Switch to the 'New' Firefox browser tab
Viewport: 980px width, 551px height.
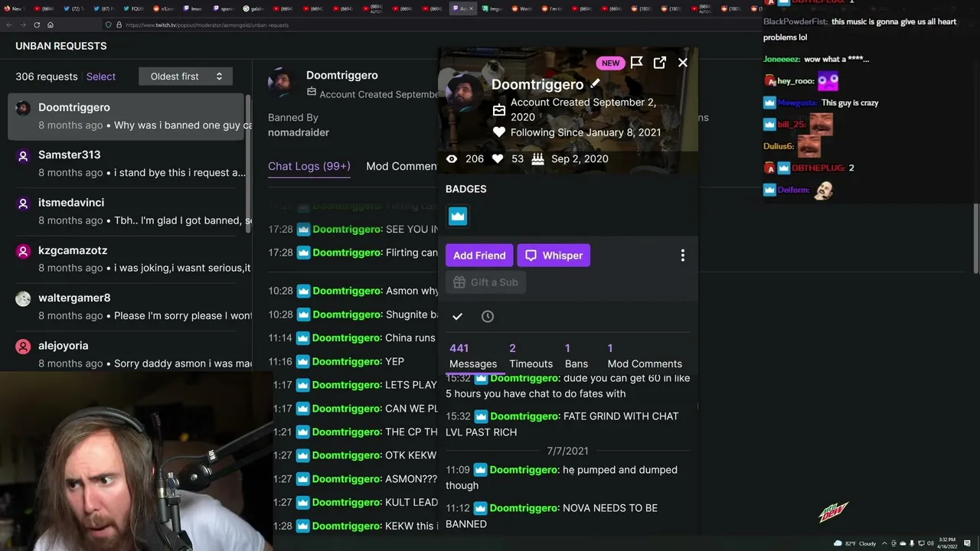(15, 8)
